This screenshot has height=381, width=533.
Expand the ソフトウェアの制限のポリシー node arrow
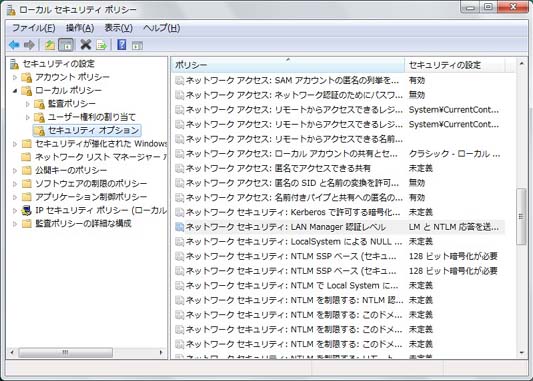[x=15, y=184]
